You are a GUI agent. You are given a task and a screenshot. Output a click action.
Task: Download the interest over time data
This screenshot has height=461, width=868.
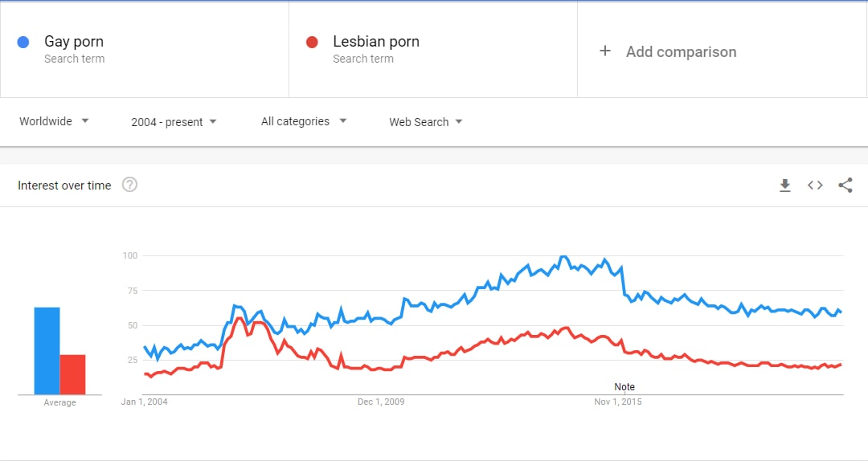point(785,186)
